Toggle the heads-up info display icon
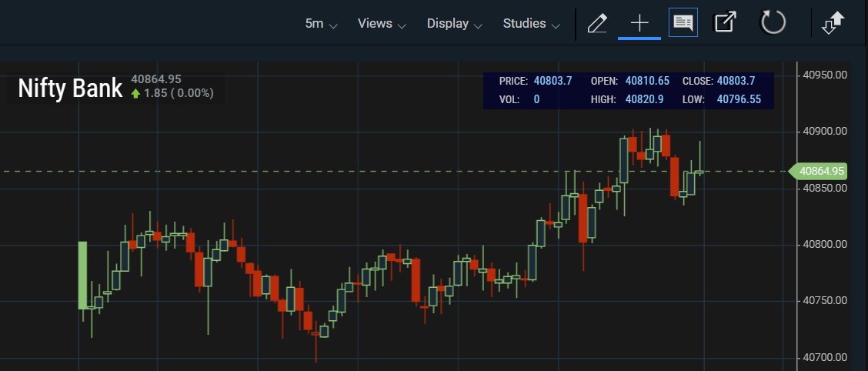Viewport: 868px width, 371px height. click(x=683, y=22)
